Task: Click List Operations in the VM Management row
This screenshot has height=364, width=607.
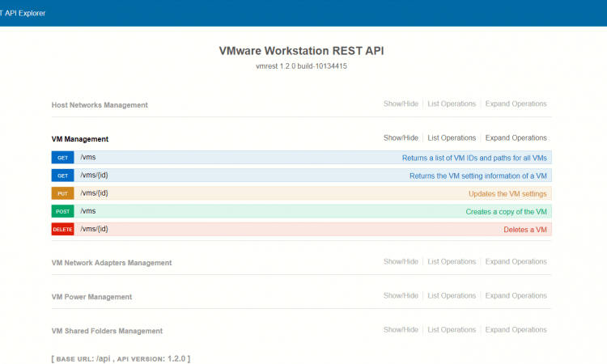Action: (452, 138)
